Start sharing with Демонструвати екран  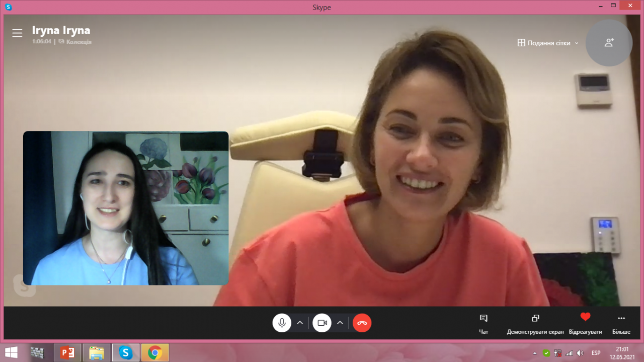point(535,324)
